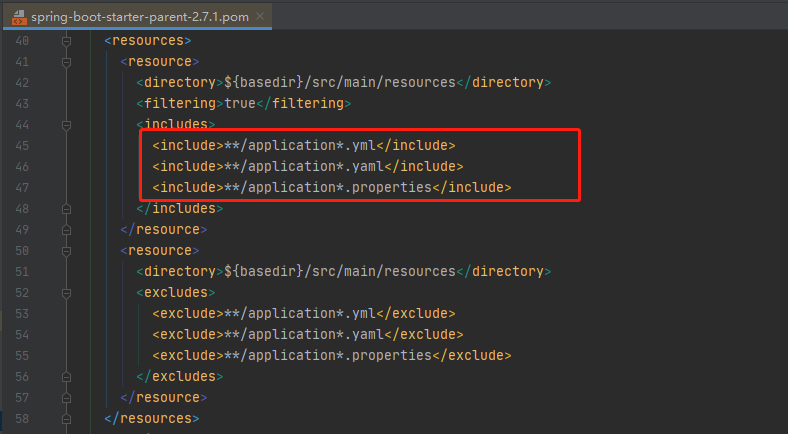Click the exclude **/application*.yml line
This screenshot has width=788, height=434.
pyautogui.click(x=304, y=313)
